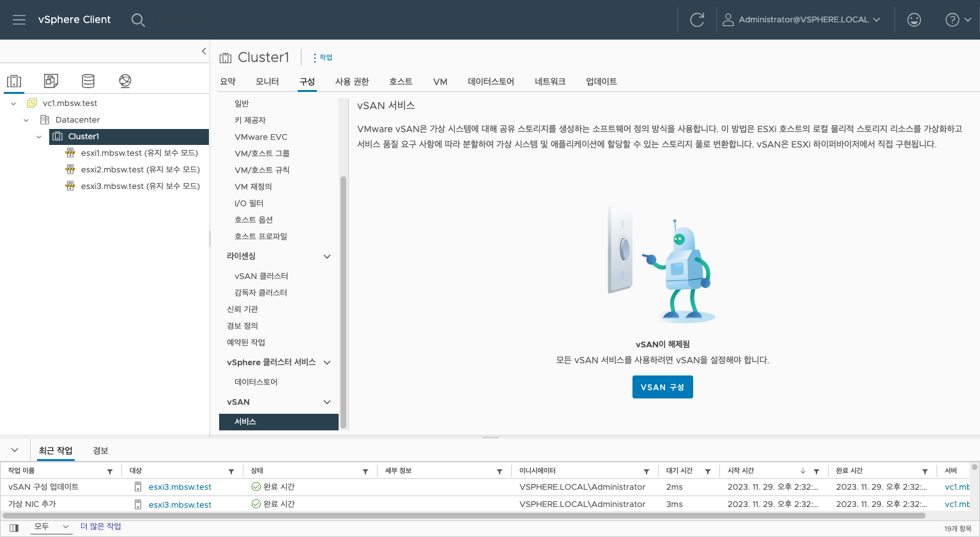This screenshot has height=537, width=980.
Task: Open the 네트워크 tab
Action: pyautogui.click(x=550, y=82)
